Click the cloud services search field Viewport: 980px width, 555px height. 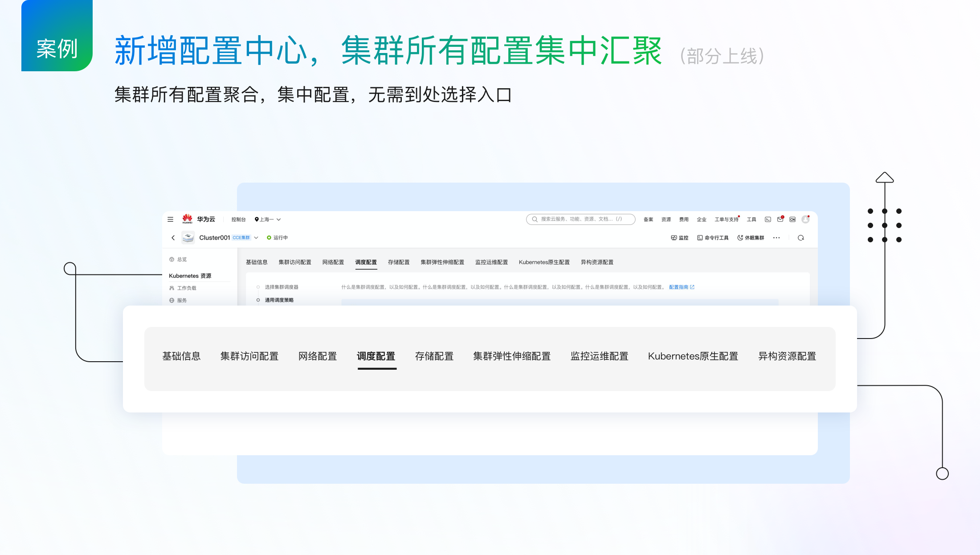tap(580, 219)
